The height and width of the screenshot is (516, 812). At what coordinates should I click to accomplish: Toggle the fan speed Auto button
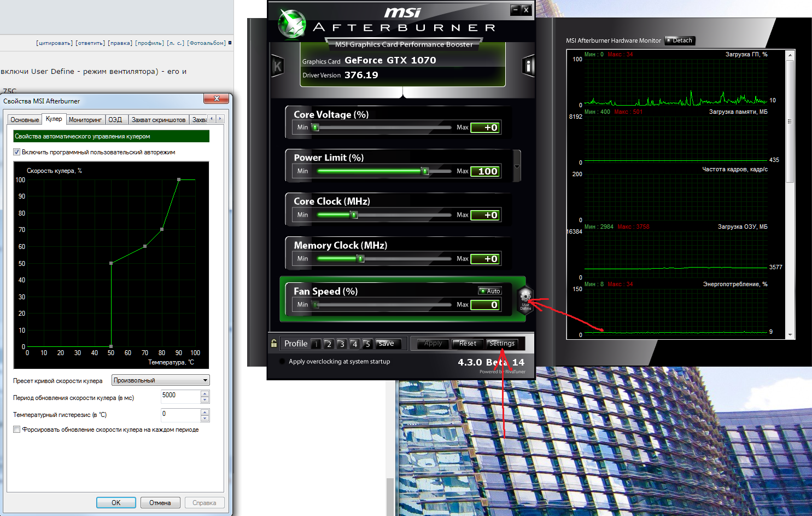[490, 291]
